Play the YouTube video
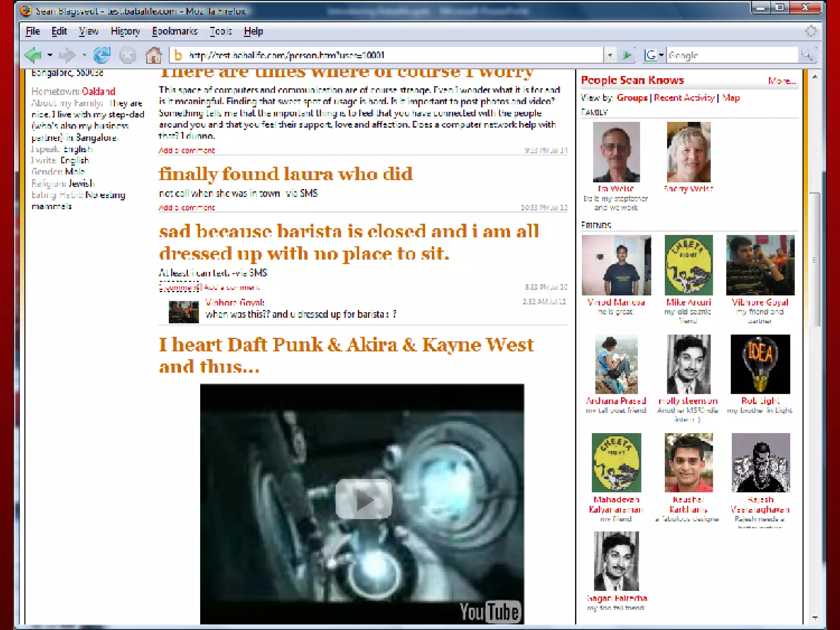The width and height of the screenshot is (840, 630). [x=363, y=500]
